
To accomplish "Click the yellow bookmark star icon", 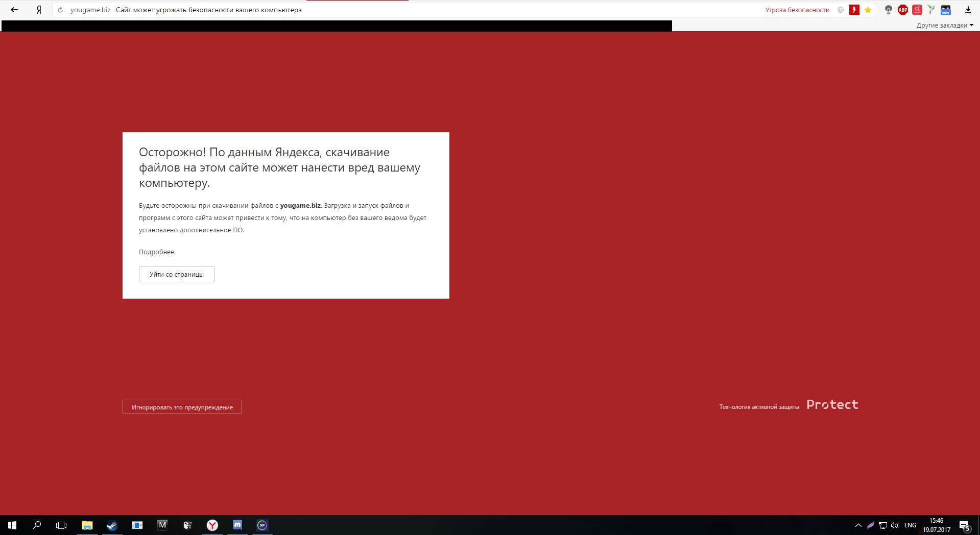I will pos(868,10).
